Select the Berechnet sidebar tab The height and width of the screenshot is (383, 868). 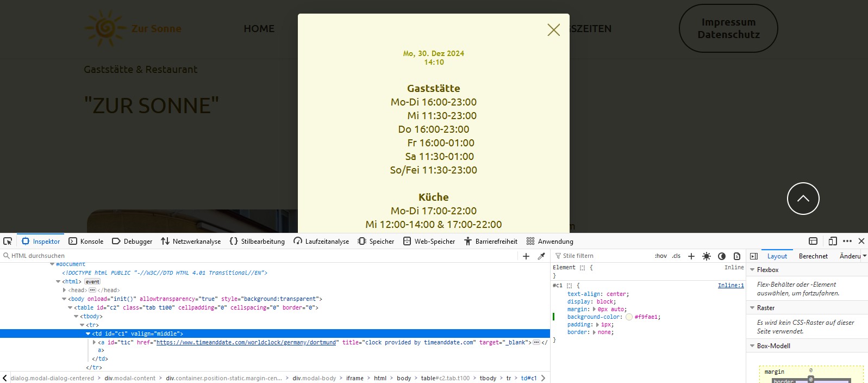pyautogui.click(x=813, y=256)
